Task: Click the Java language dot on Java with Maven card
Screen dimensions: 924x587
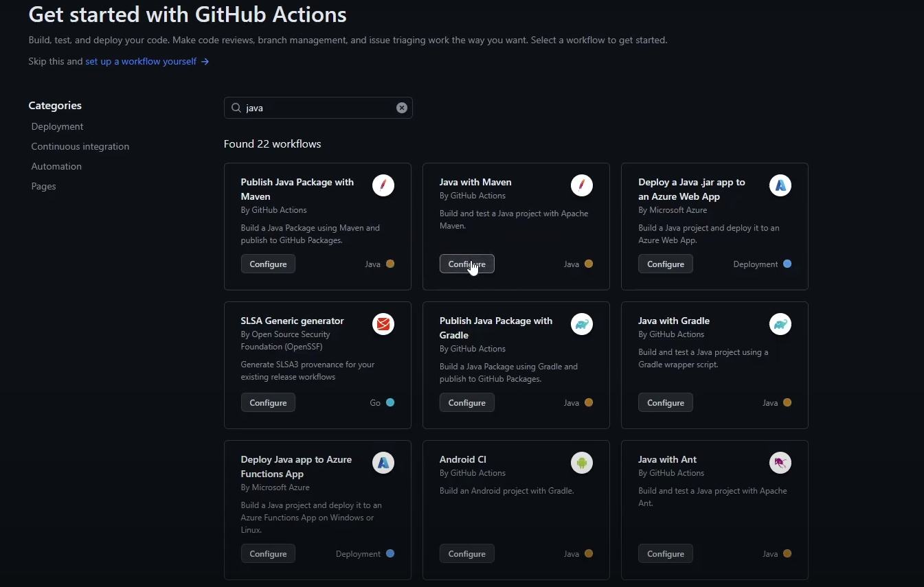Action: (589, 264)
